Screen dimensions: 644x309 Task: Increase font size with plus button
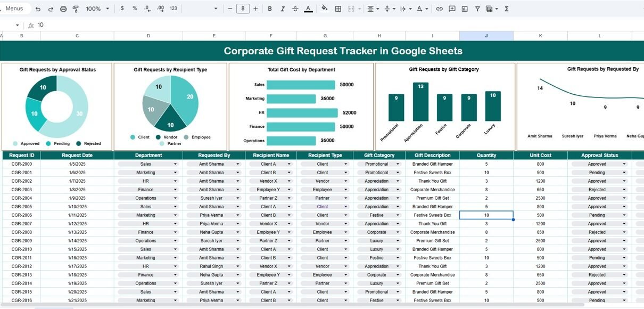point(256,9)
